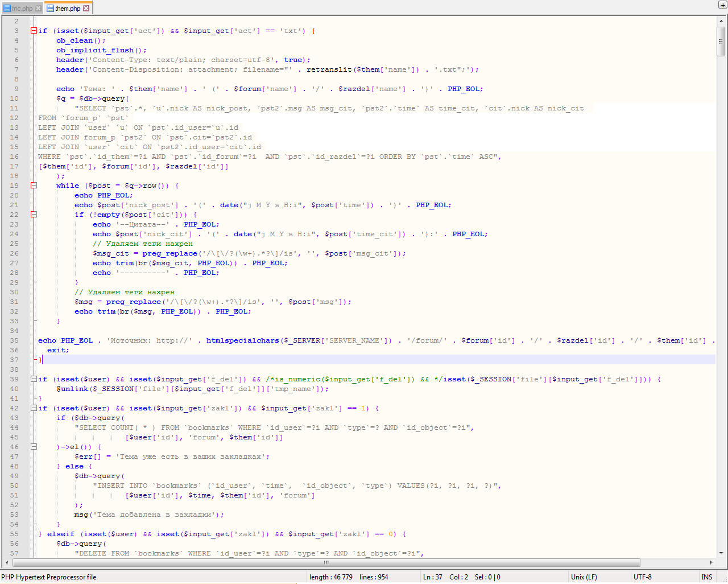Collapse the fold marker on line 39

[x=34, y=379]
